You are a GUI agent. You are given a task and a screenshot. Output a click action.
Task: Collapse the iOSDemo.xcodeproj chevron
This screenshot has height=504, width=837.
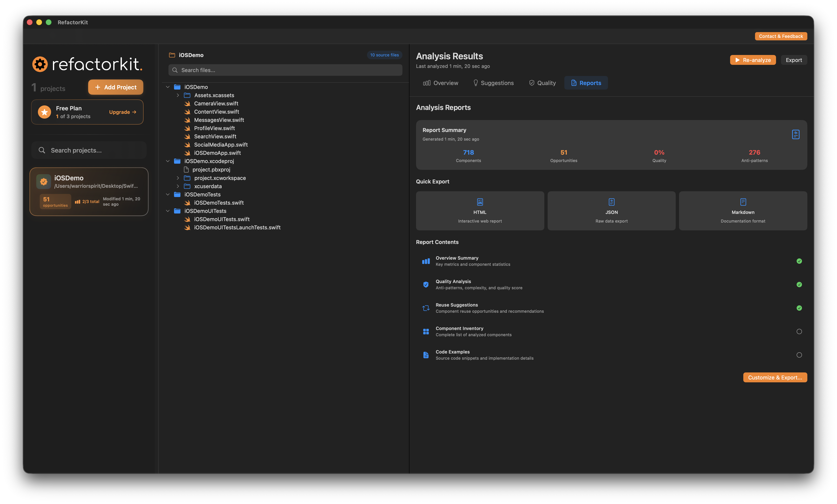(x=168, y=161)
